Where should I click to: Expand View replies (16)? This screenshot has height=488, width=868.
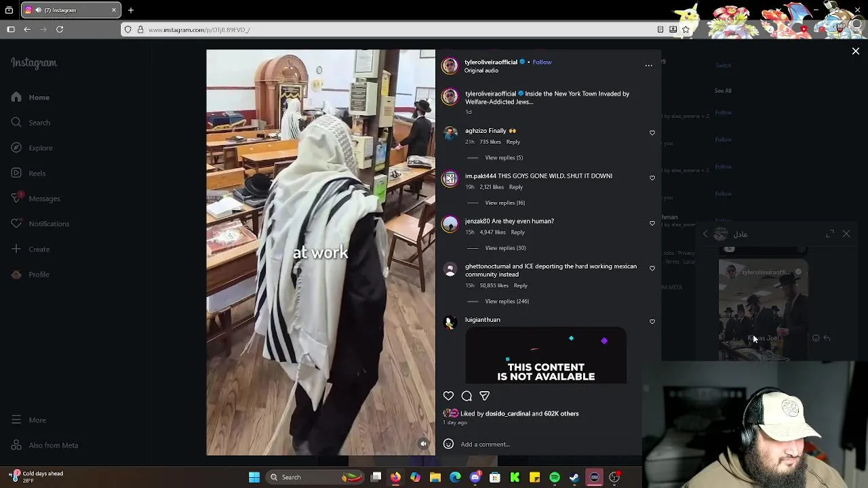(x=505, y=203)
